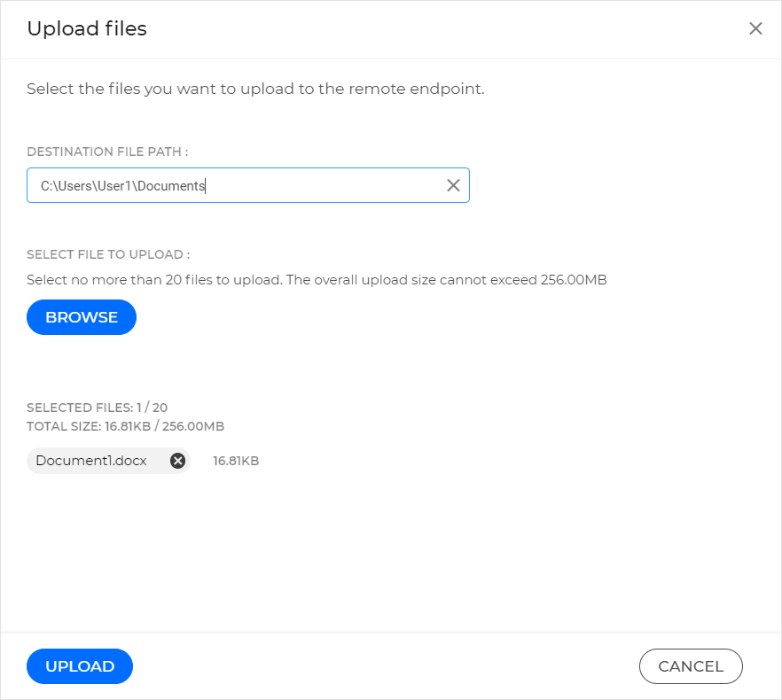Screen dimensions: 782x700
Task: Select the Document1.docx file chip
Action: click(x=93, y=460)
